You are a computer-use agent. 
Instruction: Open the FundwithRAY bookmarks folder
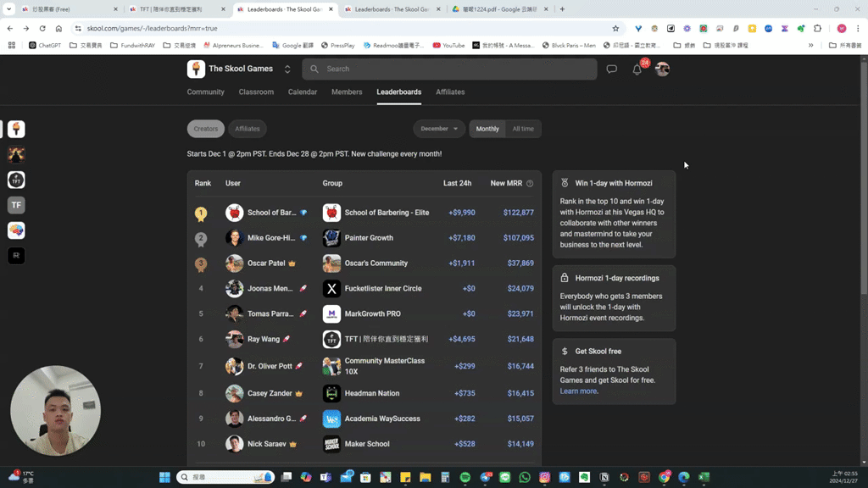pos(132,46)
